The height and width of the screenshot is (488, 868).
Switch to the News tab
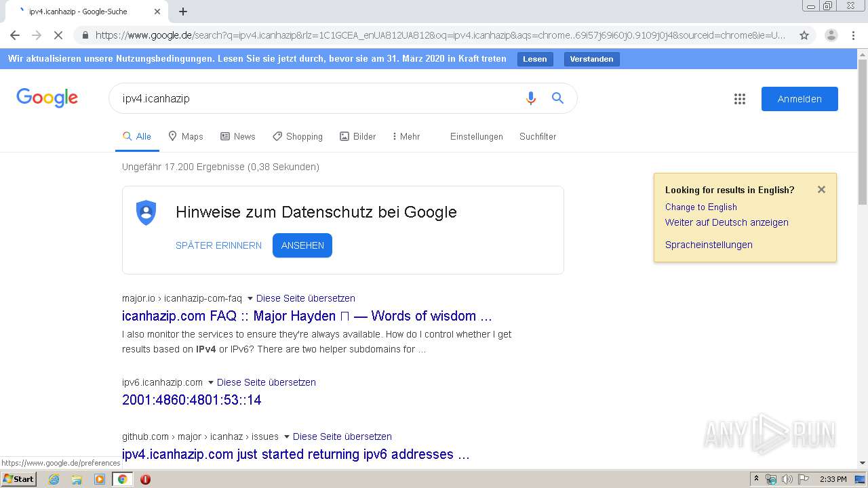238,136
